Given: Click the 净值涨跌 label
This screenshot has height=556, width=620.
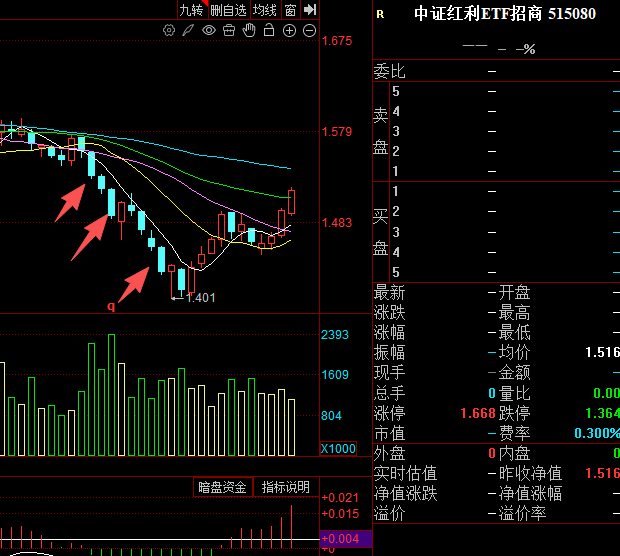Looking at the screenshot, I should (405, 494).
